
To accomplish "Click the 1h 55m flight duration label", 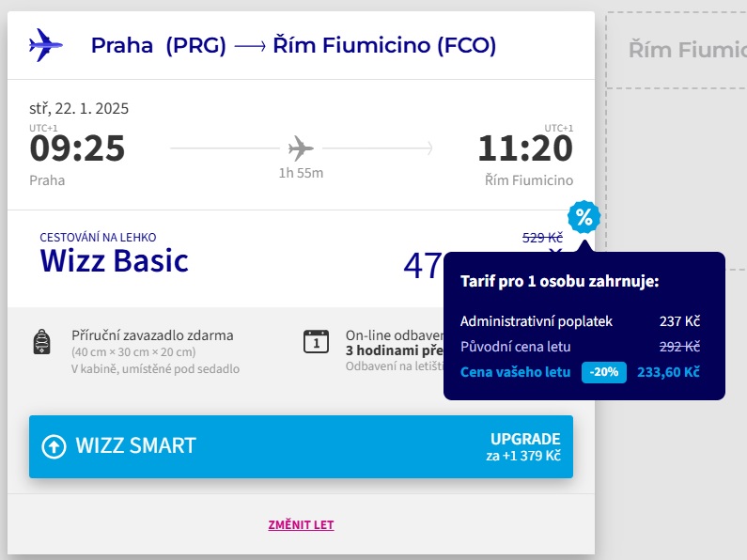I will 301,173.
